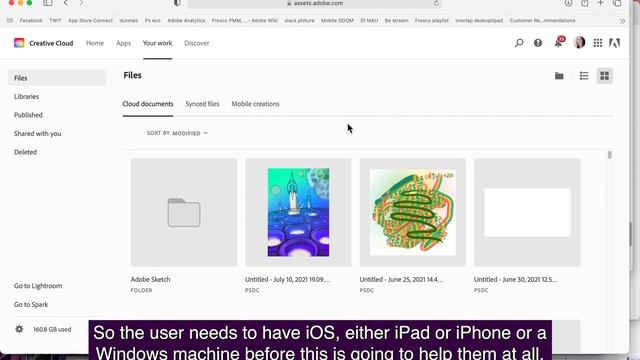Show tab overview icon in Safari
Image resolution: width=640 pixels, height=360 pixels.
(617, 3)
